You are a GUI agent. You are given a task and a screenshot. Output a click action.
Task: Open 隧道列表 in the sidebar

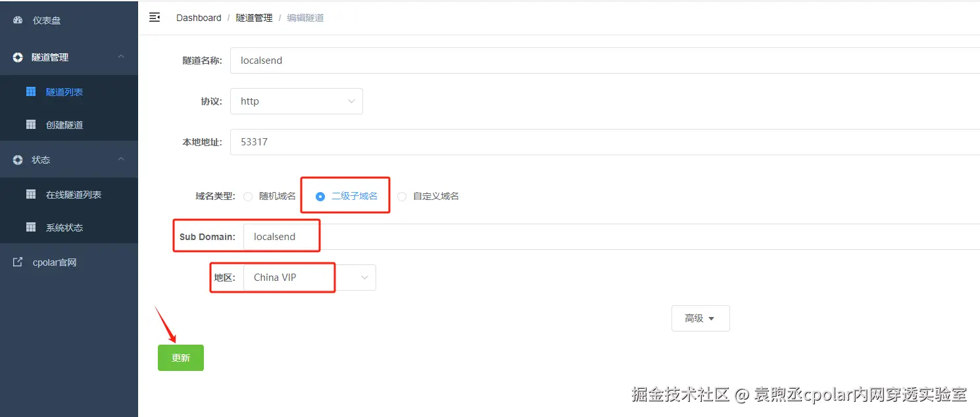[x=69, y=92]
